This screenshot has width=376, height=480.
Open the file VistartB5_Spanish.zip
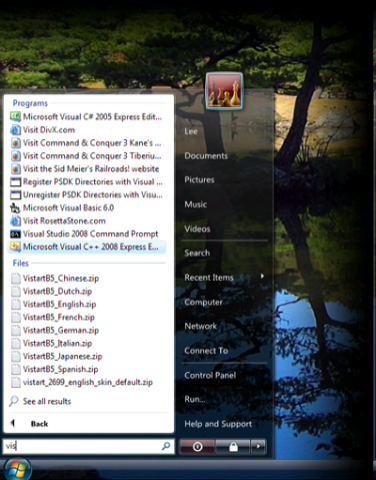(60, 369)
